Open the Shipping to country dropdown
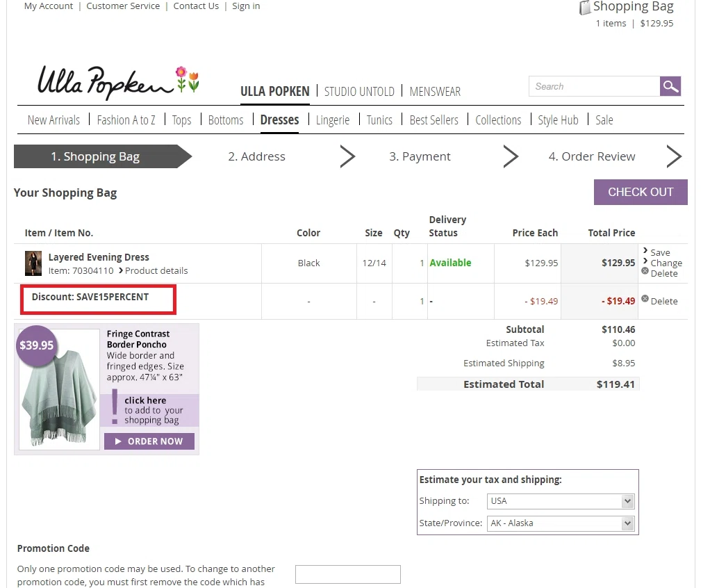 pyautogui.click(x=561, y=501)
